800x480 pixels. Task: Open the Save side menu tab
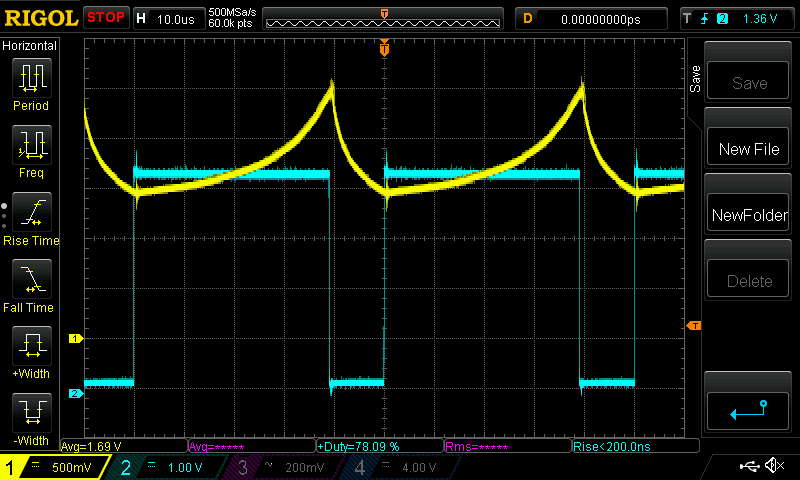pos(695,80)
